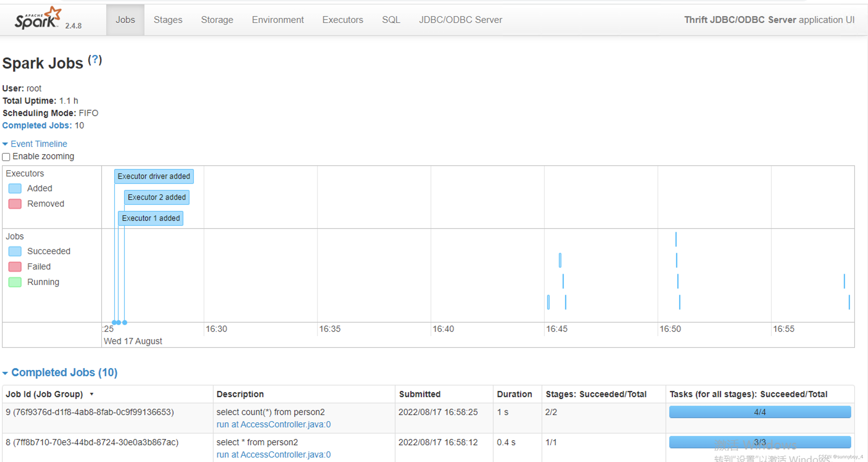Image resolution: width=868 pixels, height=462 pixels.
Task: Open run at AccessController link for job 9
Action: coord(273,425)
